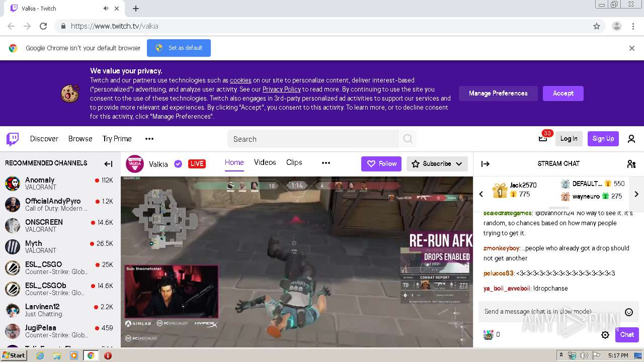
Task: Open the Anomaly recommended channel
Action: coord(60,184)
